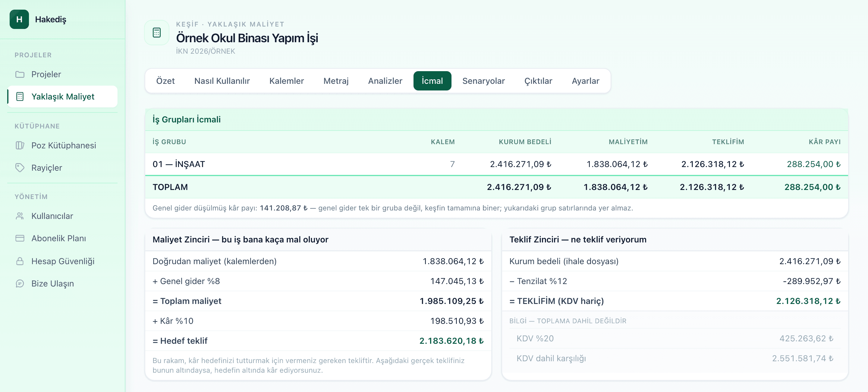This screenshot has height=392, width=868.
Task: Click the Kullanıcılar people icon
Action: pyautogui.click(x=20, y=216)
